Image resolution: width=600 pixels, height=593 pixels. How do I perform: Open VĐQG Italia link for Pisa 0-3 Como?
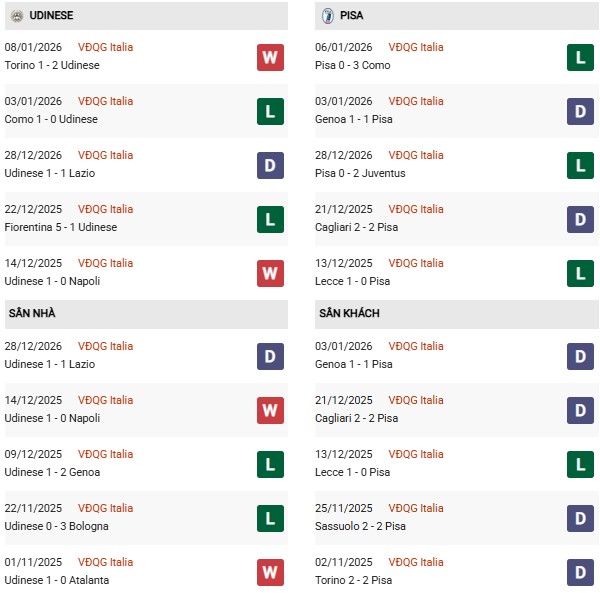coord(416,47)
